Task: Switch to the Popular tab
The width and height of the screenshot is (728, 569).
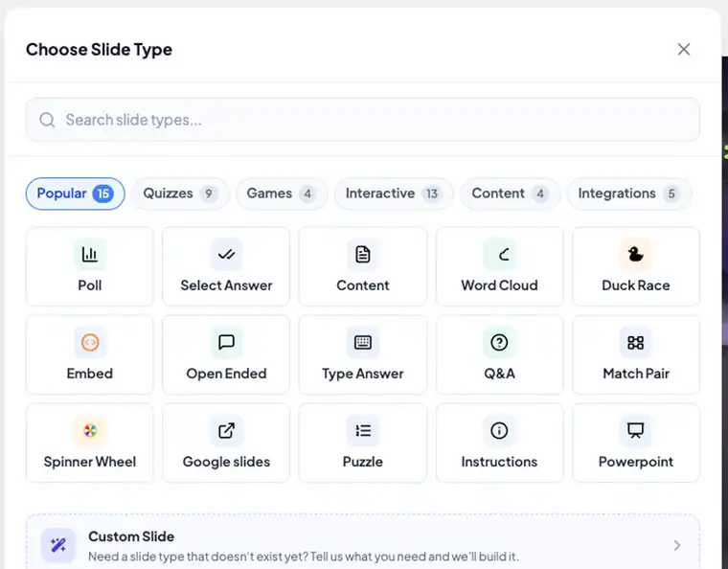Action: click(x=76, y=193)
